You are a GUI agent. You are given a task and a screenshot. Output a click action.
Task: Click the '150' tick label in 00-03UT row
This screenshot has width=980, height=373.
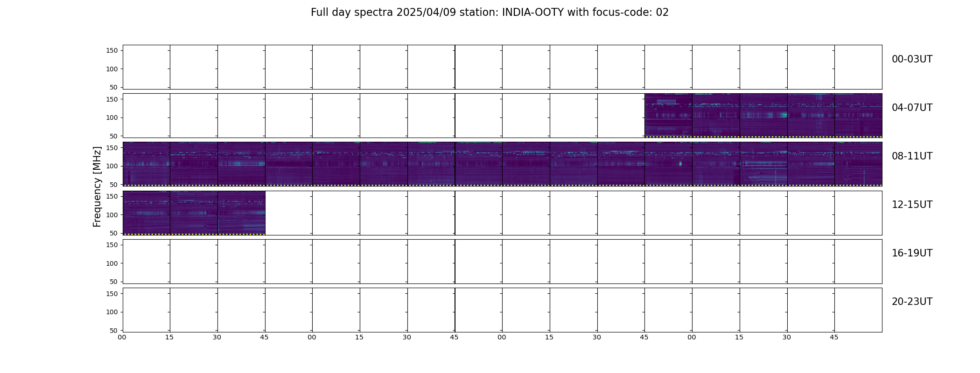[x=112, y=51]
